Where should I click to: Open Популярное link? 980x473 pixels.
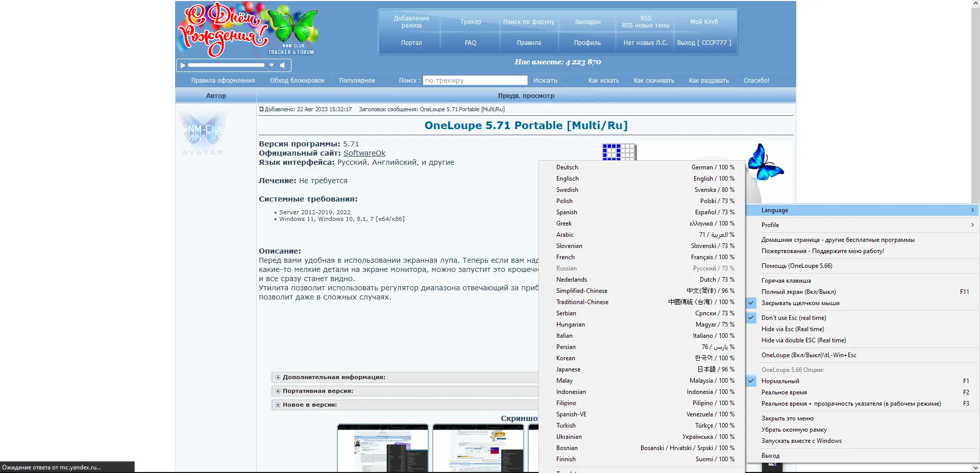(357, 81)
